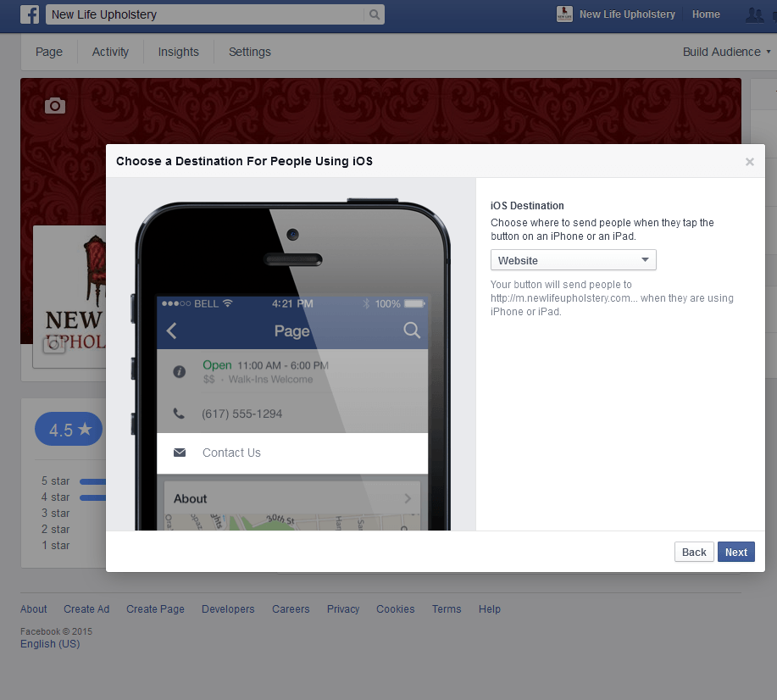This screenshot has height=700, width=777.
Task: Focus the New Life Upholstery search field
Action: coord(203,14)
